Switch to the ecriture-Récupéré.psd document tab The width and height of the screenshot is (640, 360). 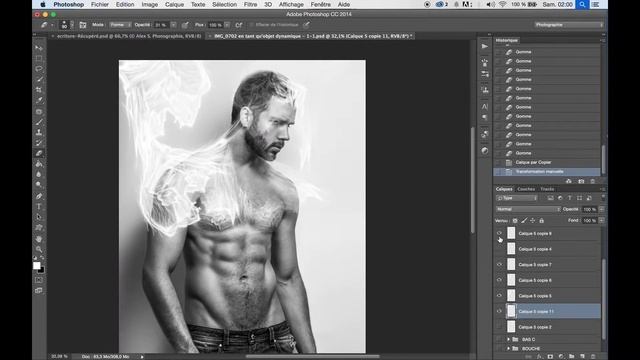click(129, 36)
